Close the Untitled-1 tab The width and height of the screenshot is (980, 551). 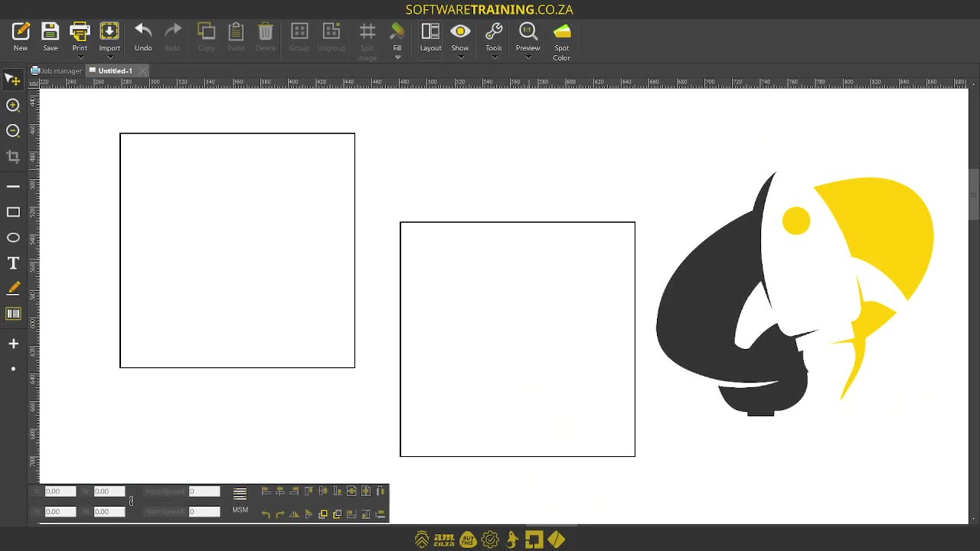(x=142, y=70)
